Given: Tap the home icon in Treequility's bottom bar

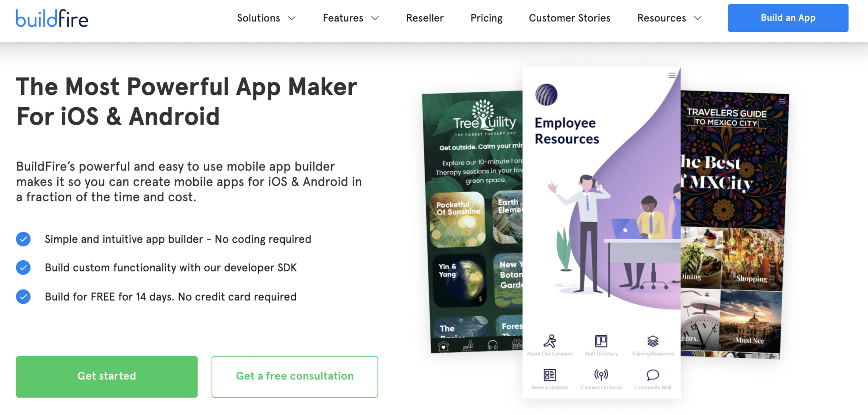Looking at the screenshot, I should (x=443, y=346).
